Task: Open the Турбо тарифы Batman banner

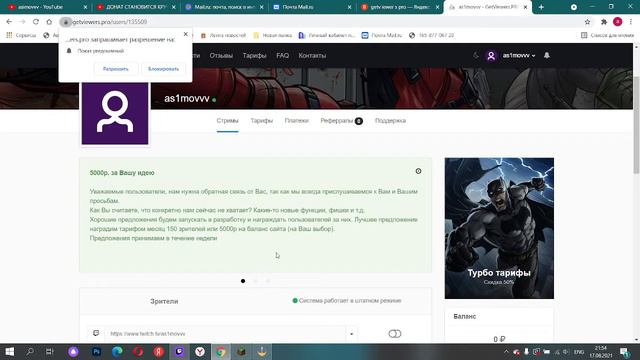Action: pos(499,228)
